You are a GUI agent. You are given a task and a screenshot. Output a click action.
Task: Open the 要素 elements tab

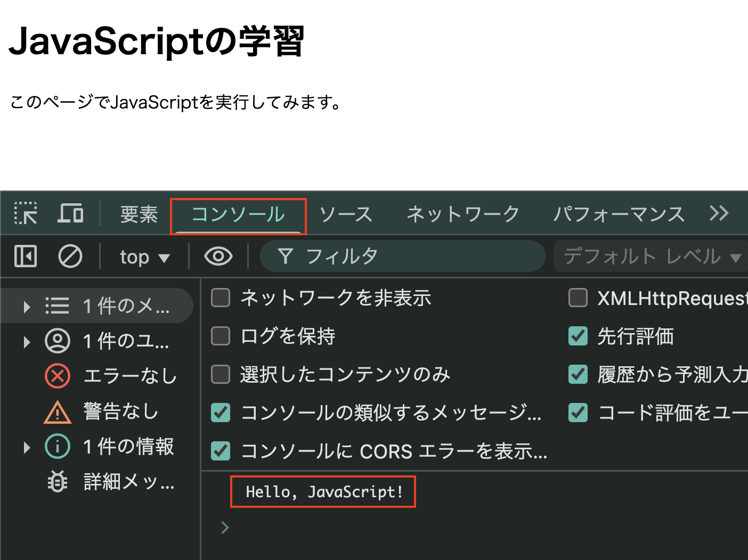(139, 214)
